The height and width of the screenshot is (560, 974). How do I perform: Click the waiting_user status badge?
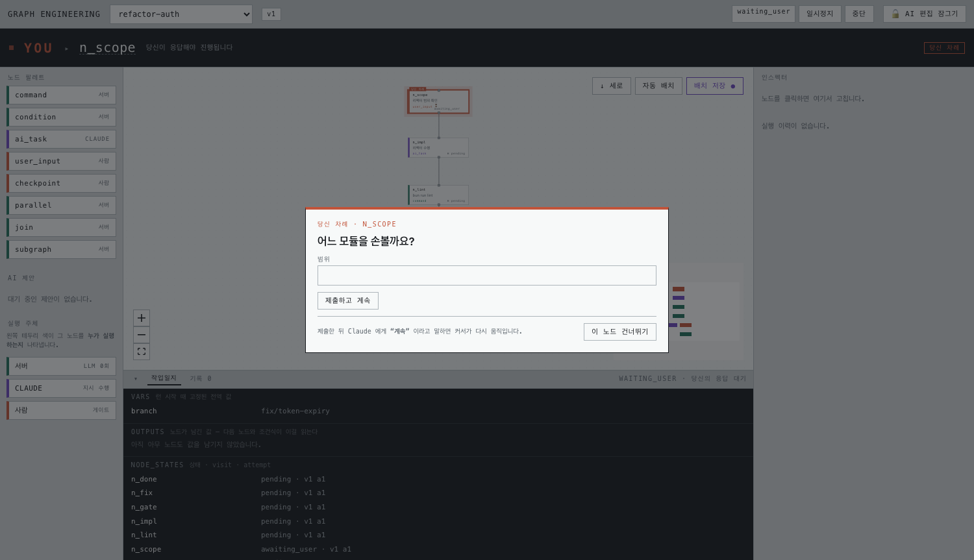point(764,14)
